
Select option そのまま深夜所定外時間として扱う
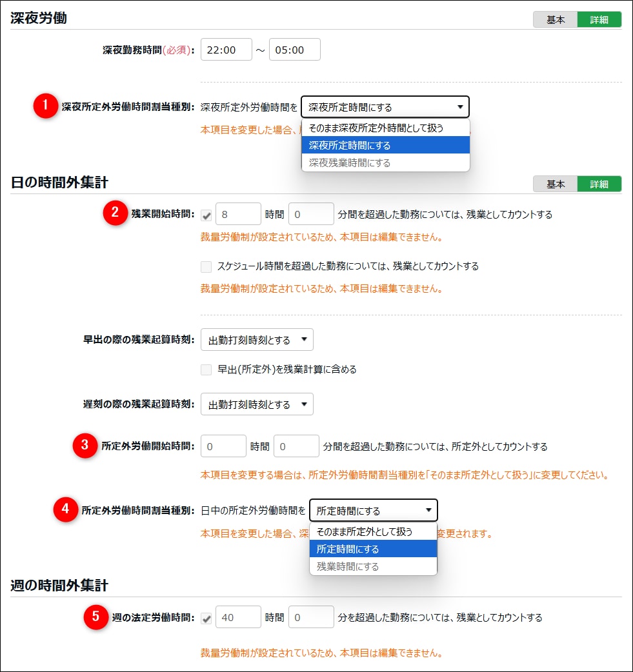click(386, 128)
